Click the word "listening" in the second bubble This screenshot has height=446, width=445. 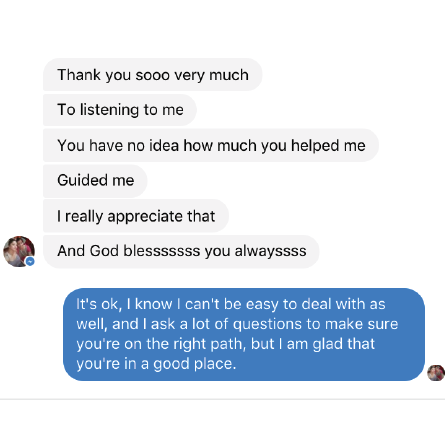[x=109, y=110]
